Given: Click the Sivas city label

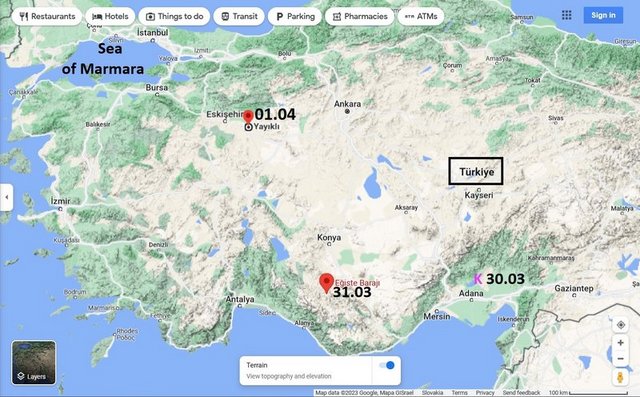Looking at the screenshot, I should click(x=556, y=118).
